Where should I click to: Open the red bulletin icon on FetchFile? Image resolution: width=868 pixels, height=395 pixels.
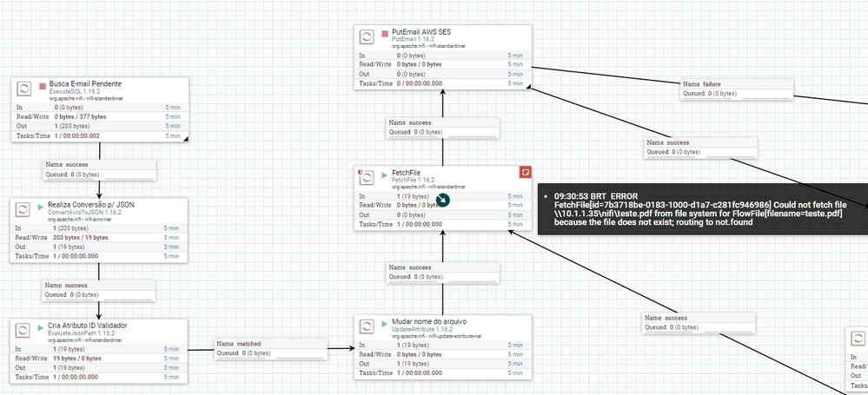(x=526, y=172)
